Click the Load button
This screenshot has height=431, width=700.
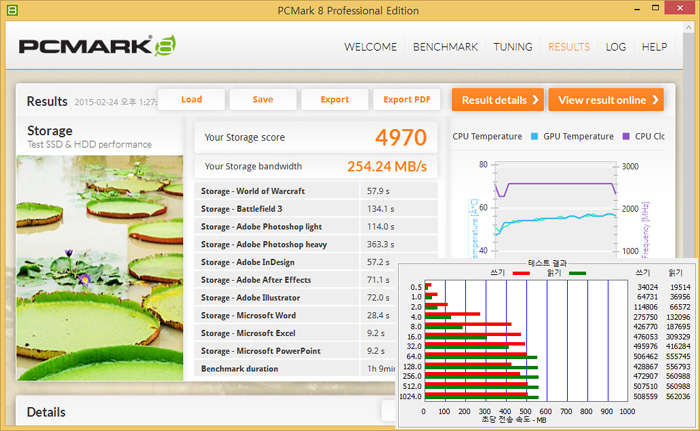tap(192, 99)
